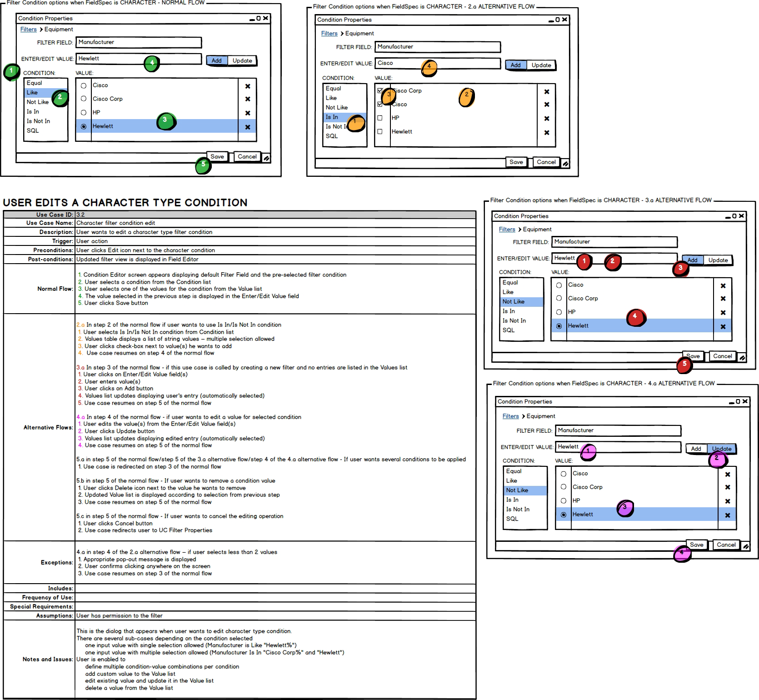Click resize grip of 2.a flow dialog
Viewport: 759px width, 700px height.
[x=565, y=164]
